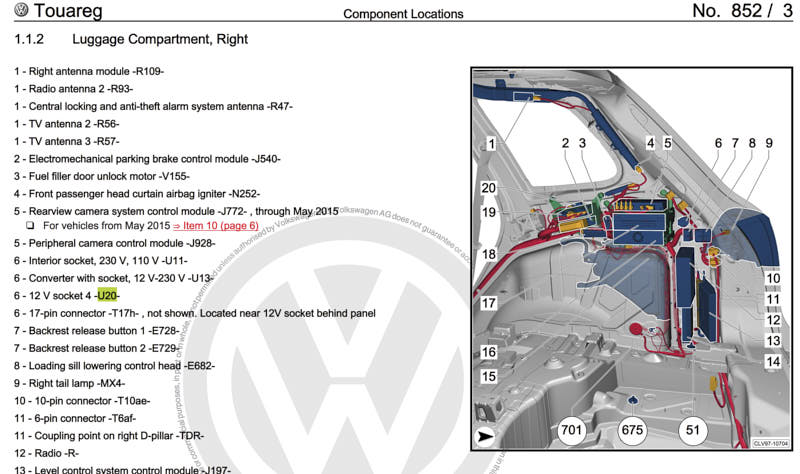Select callout number 20 in the diagram
Image resolution: width=800 pixels, height=474 pixels.
tap(488, 188)
